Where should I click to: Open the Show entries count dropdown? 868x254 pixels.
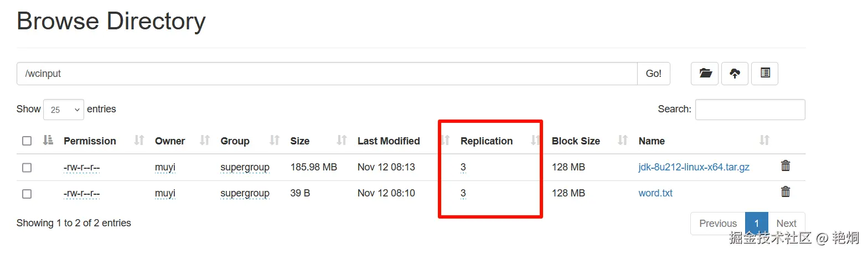pos(63,110)
